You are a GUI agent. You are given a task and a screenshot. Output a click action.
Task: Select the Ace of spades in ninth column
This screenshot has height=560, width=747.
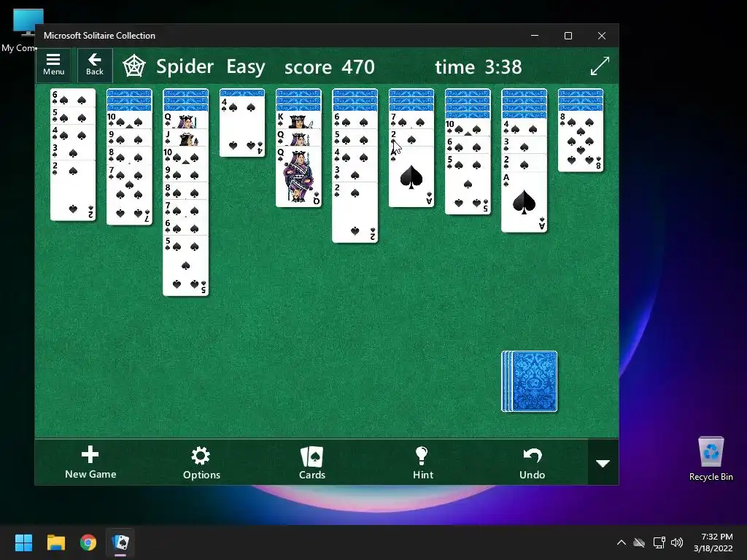524,202
